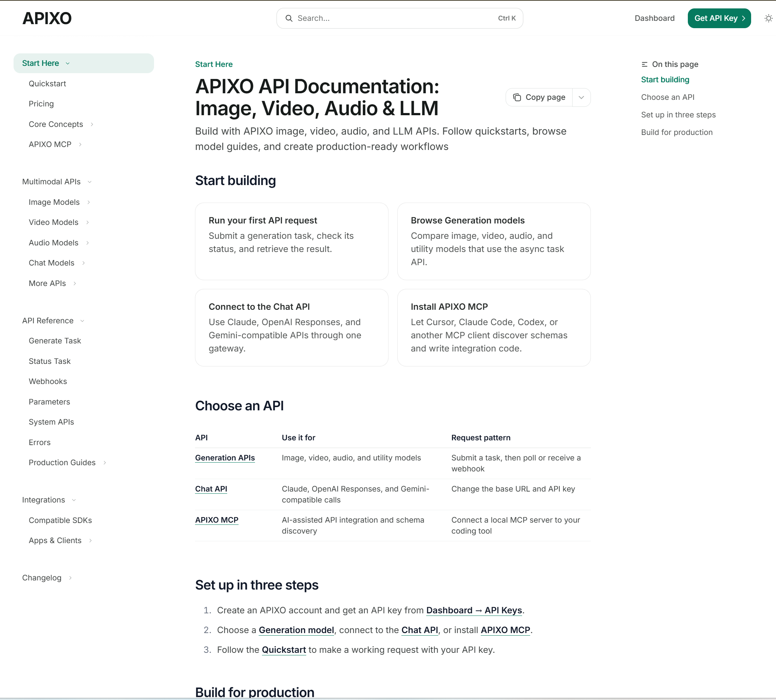Click the Get API Key button
The image size is (776, 700).
pyautogui.click(x=719, y=18)
